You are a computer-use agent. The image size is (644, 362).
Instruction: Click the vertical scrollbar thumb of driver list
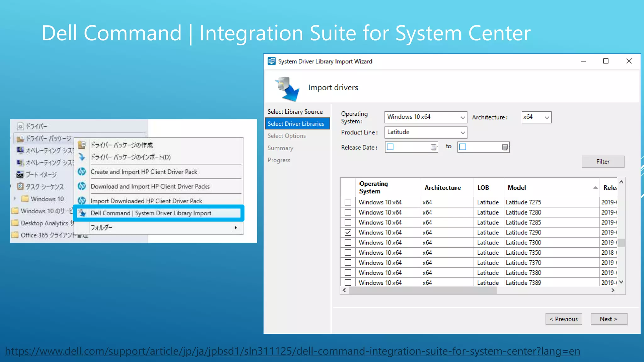(621, 243)
